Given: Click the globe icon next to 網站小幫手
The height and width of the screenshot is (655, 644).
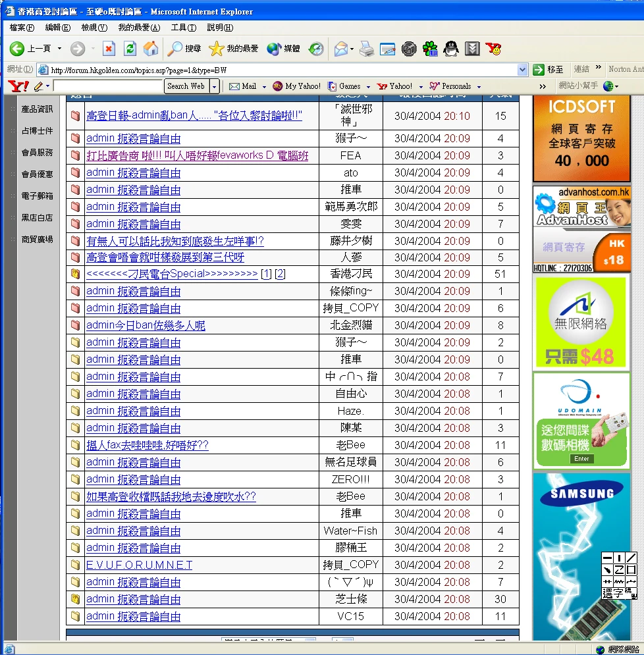Looking at the screenshot, I should pos(608,86).
